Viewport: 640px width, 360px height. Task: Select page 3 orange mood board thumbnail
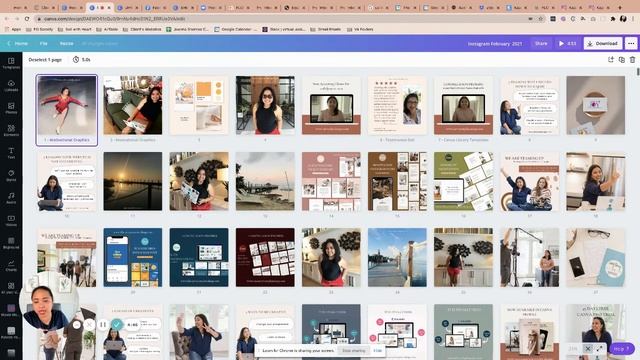pyautogui.click(x=199, y=105)
